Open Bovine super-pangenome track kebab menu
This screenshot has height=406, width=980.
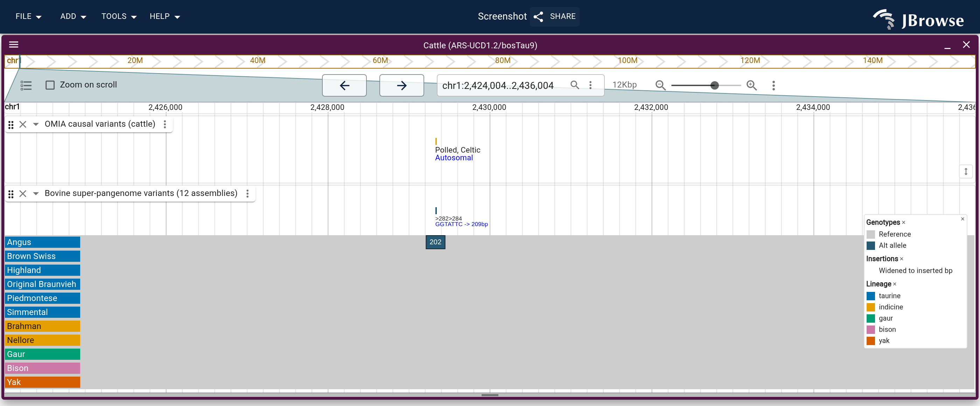[x=247, y=194]
